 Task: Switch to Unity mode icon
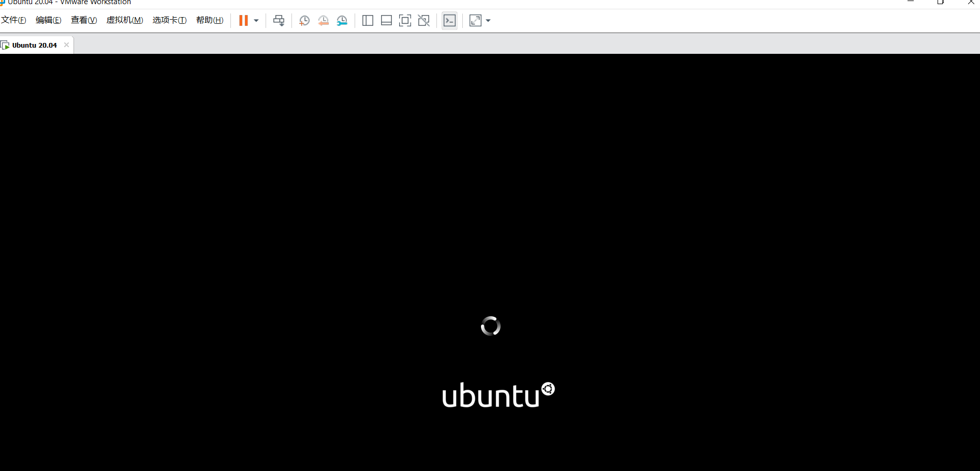[x=424, y=21]
